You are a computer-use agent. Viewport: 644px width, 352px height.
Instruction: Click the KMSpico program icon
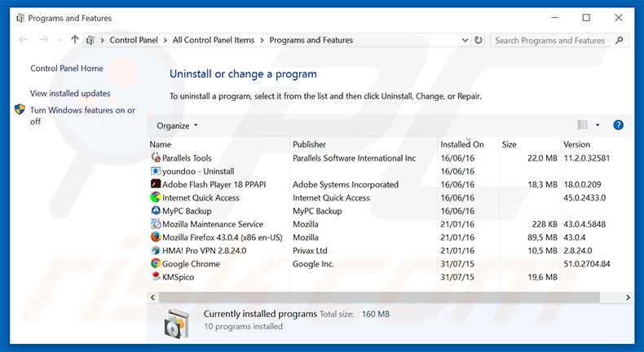(x=156, y=277)
